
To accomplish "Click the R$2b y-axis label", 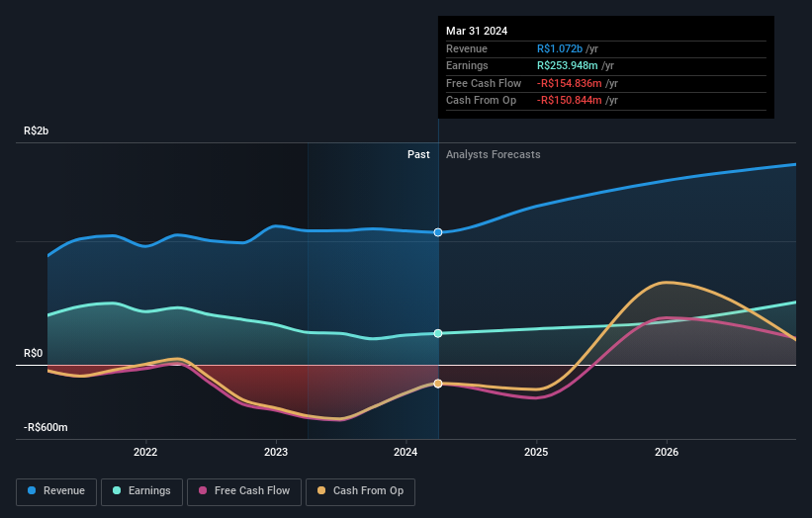I will coord(37,130).
